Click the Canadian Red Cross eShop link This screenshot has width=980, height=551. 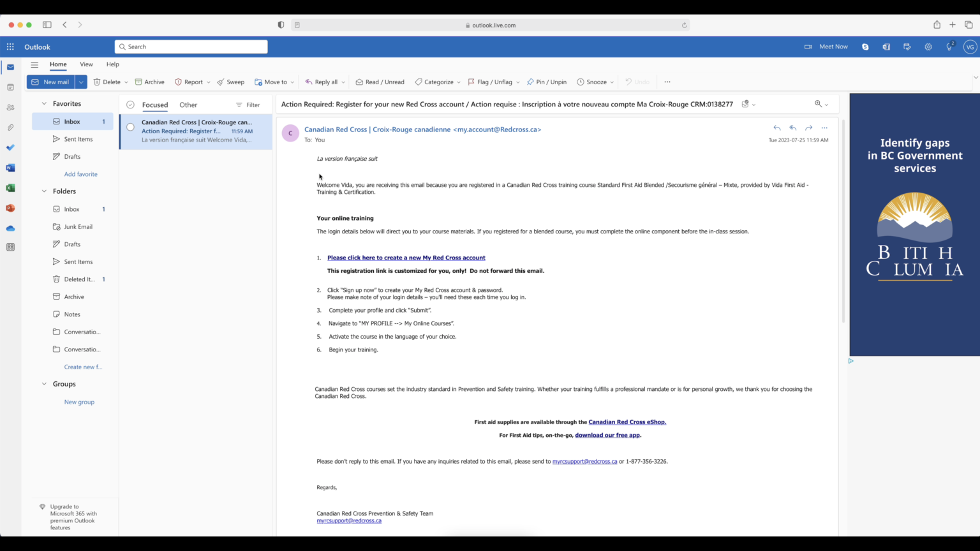[627, 422]
